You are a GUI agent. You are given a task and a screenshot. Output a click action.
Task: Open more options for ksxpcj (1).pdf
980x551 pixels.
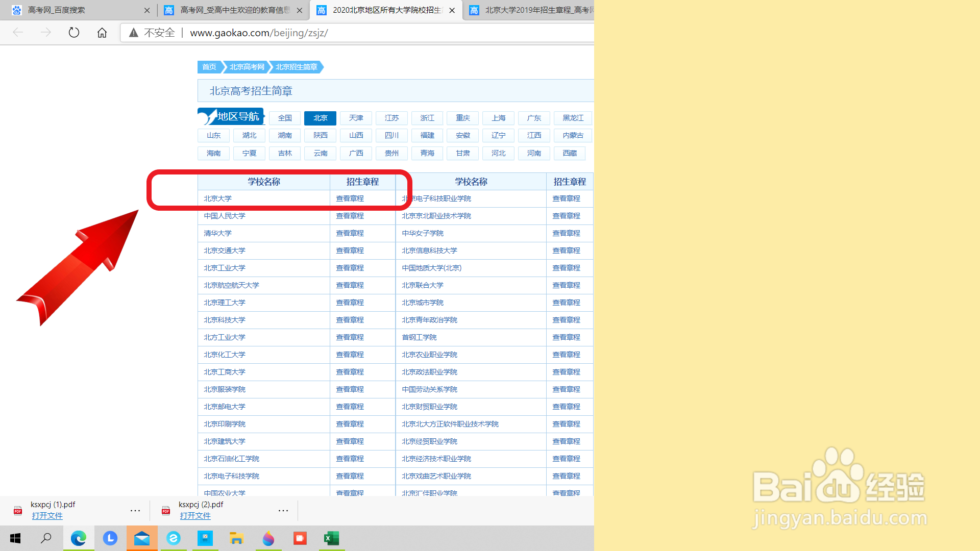135,510
